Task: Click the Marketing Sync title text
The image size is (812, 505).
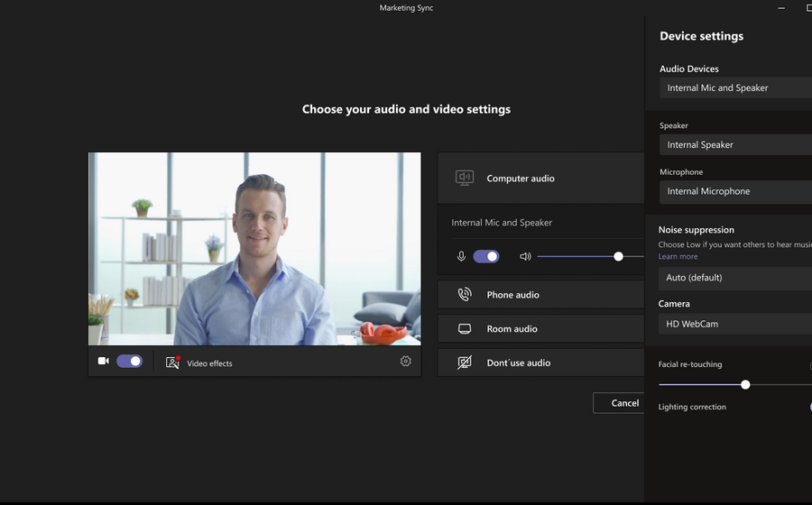Action: pyautogui.click(x=406, y=8)
